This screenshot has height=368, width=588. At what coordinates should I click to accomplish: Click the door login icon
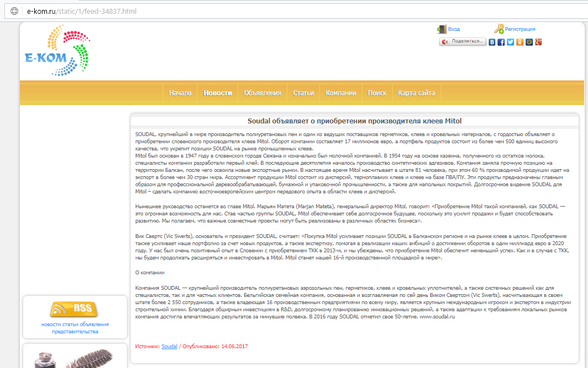pyautogui.click(x=442, y=29)
